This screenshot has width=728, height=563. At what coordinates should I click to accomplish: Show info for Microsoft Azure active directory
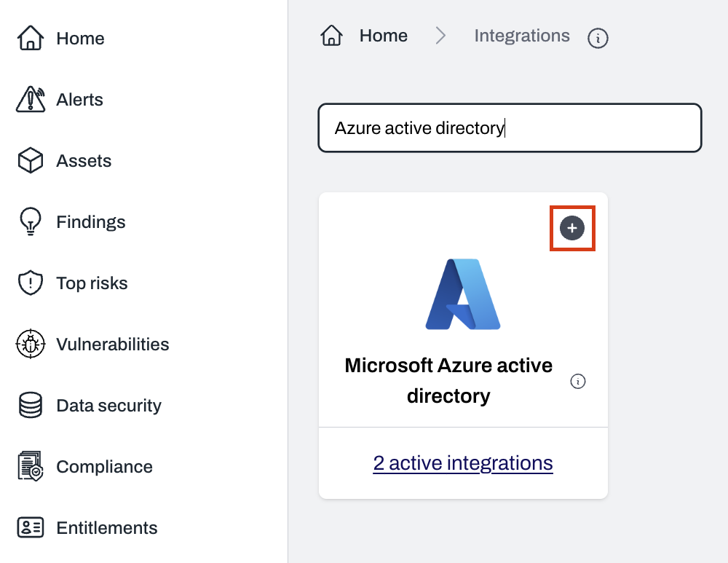pos(578,381)
